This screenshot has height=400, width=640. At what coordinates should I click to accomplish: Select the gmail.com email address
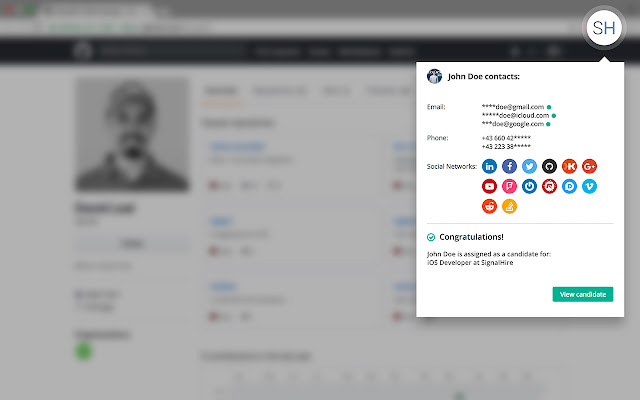click(x=513, y=107)
